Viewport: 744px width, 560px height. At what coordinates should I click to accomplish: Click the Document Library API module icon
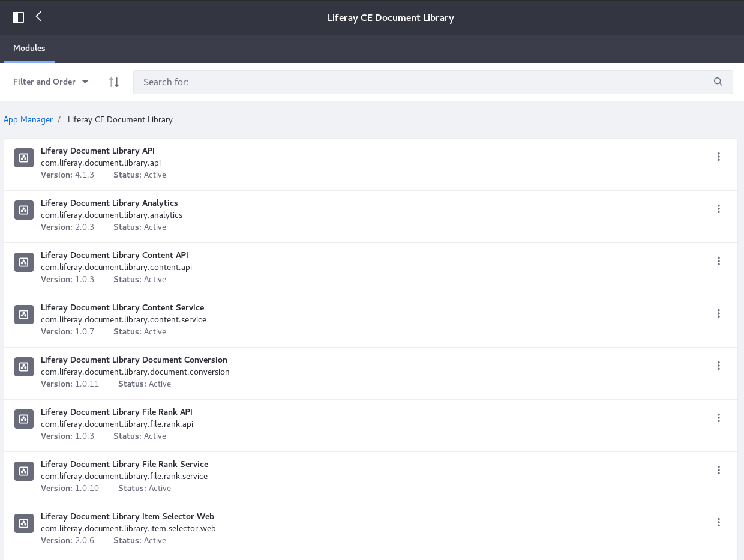(24, 158)
